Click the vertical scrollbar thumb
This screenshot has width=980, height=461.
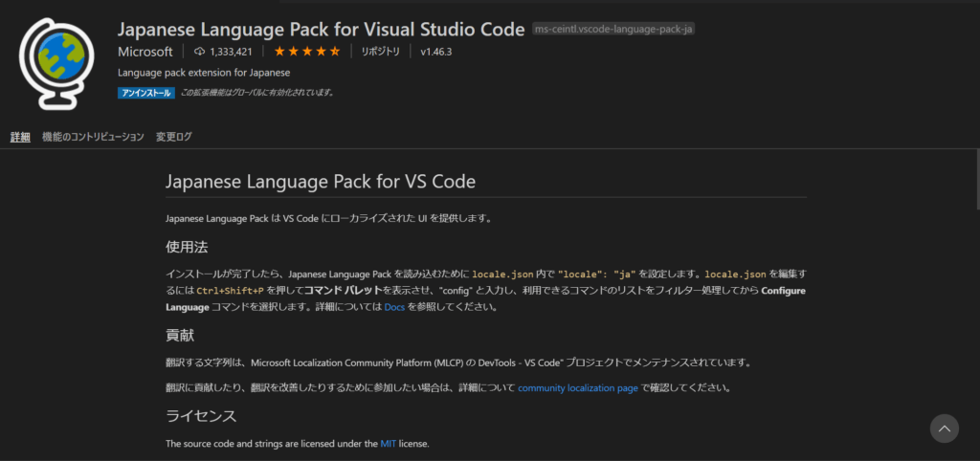pos(977,179)
